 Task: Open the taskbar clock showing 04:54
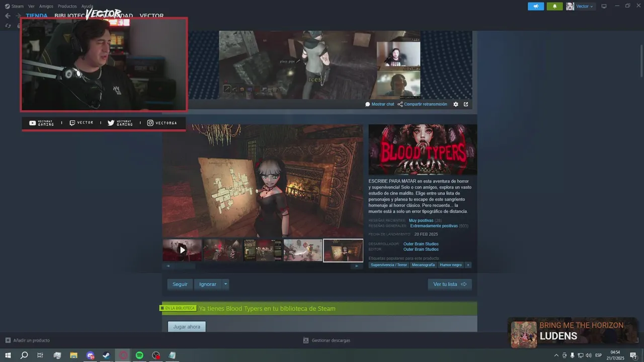(615, 355)
